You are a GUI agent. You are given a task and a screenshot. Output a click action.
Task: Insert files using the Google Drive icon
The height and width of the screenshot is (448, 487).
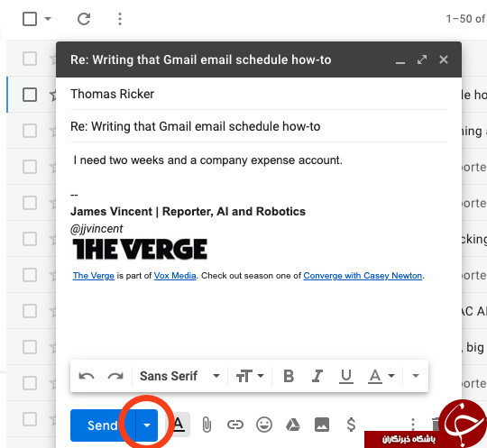[293, 425]
